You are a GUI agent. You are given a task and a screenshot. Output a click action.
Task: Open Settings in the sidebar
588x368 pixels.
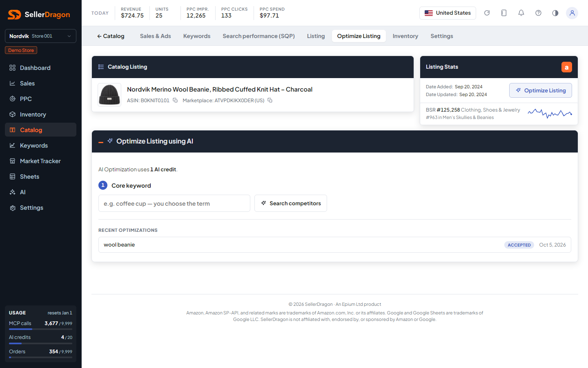pos(40,208)
